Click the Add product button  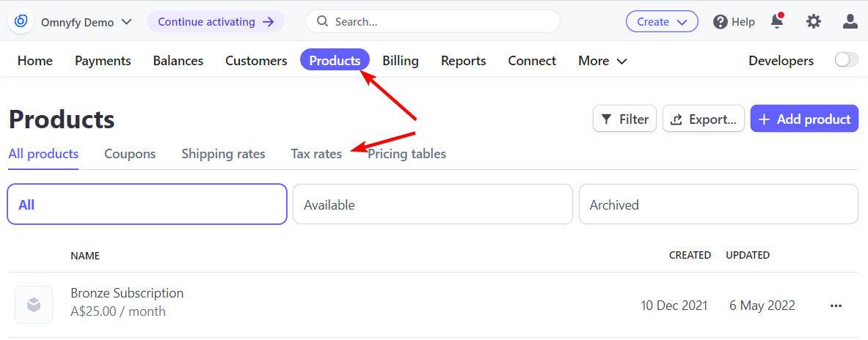point(804,119)
